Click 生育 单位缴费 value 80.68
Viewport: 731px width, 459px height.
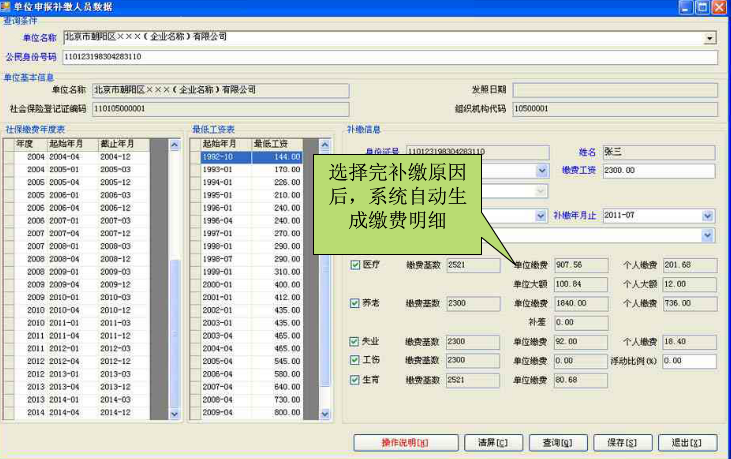(580, 380)
